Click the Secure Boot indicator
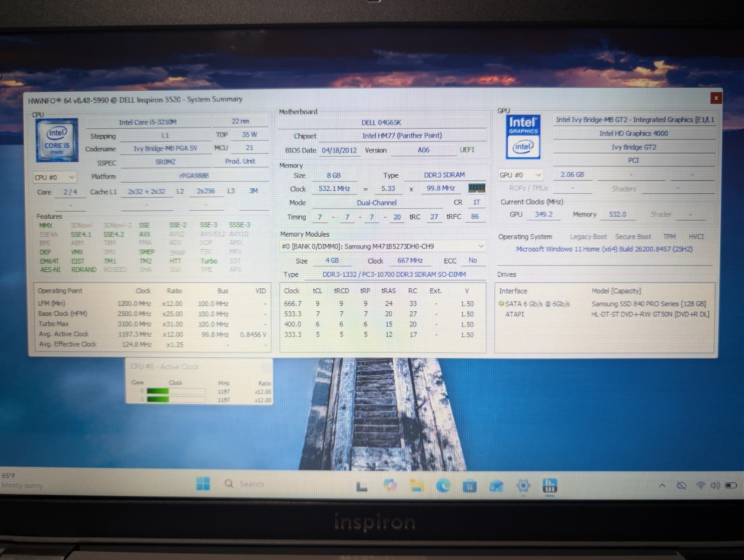This screenshot has height=560, width=744. (x=633, y=237)
